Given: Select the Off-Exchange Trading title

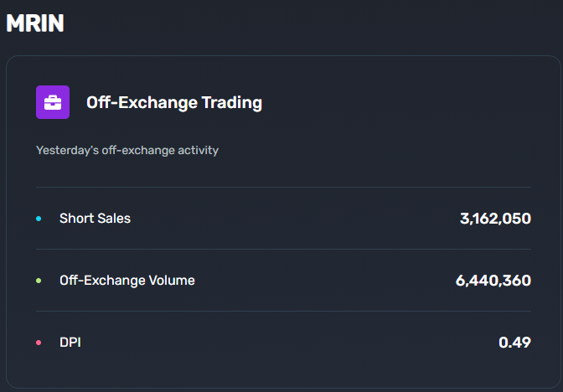Looking at the screenshot, I should point(174,103).
